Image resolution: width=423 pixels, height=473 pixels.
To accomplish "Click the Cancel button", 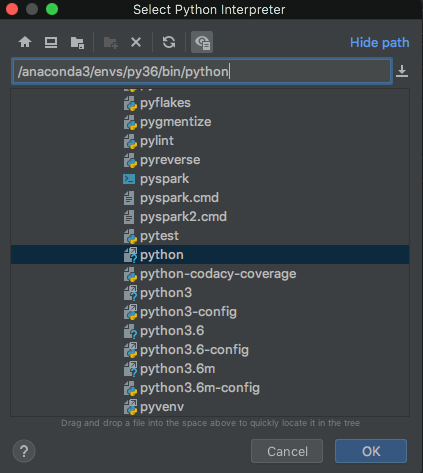I will point(287,451).
